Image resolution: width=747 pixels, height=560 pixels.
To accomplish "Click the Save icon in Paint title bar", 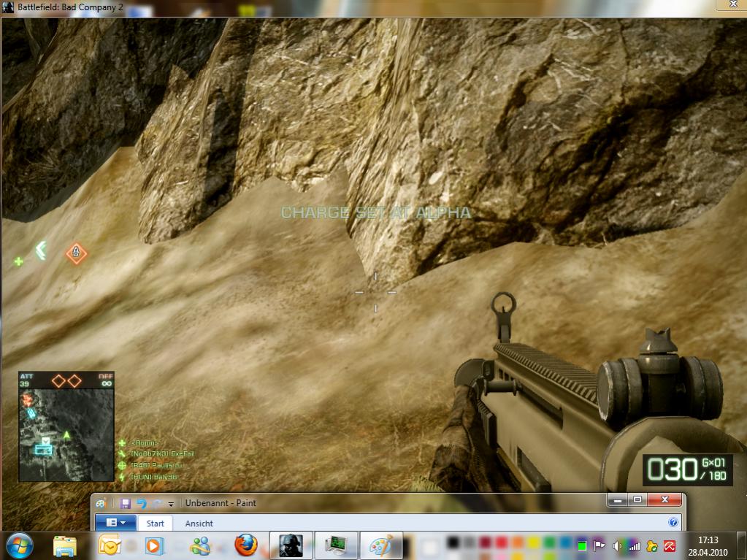I will point(126,503).
